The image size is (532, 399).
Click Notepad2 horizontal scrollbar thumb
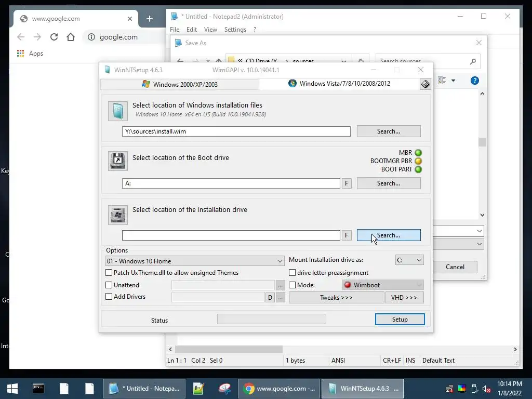pyautogui.click(x=229, y=349)
